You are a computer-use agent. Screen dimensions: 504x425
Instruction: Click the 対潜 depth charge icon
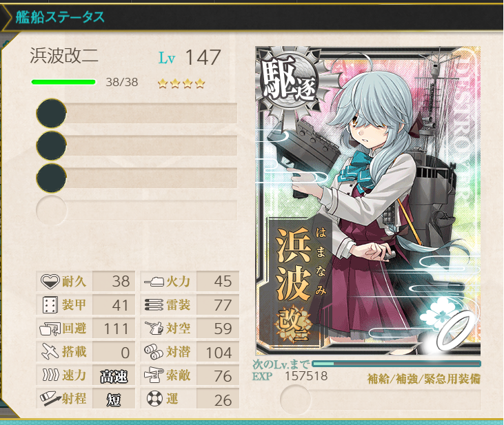(154, 352)
